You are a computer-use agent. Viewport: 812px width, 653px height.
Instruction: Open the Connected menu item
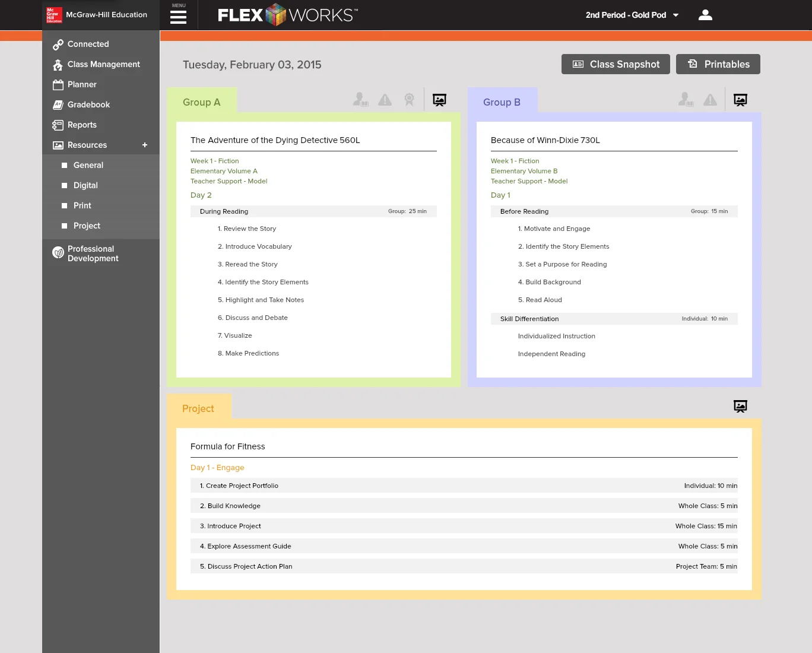[x=88, y=44]
